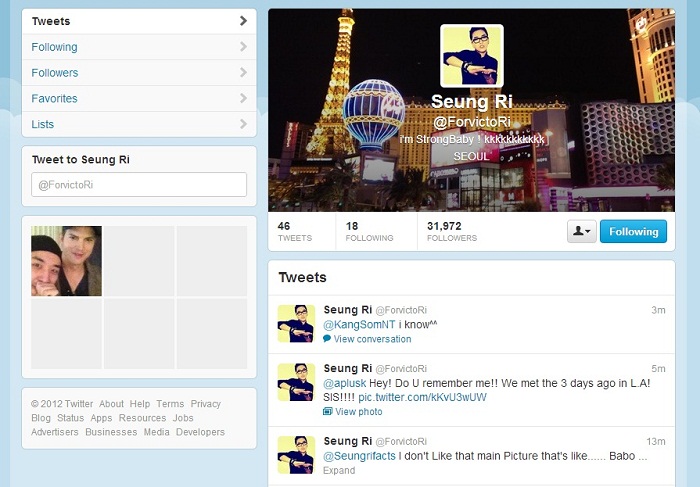
Task: Click the SEOUL location text
Action: coord(471,156)
